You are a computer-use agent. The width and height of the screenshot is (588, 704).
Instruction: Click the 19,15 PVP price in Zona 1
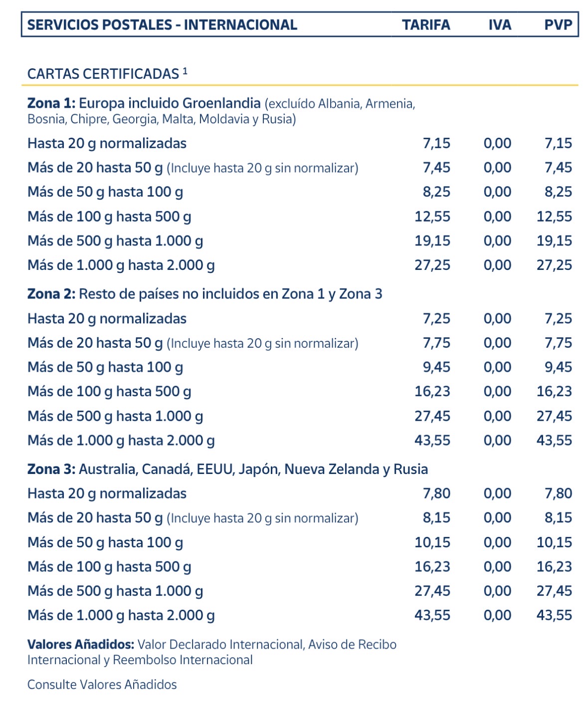(554, 241)
